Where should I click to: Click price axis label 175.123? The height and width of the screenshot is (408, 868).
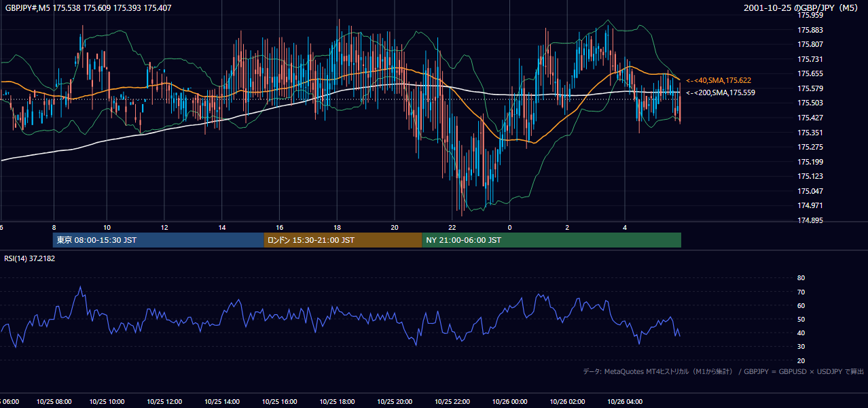[810, 176]
